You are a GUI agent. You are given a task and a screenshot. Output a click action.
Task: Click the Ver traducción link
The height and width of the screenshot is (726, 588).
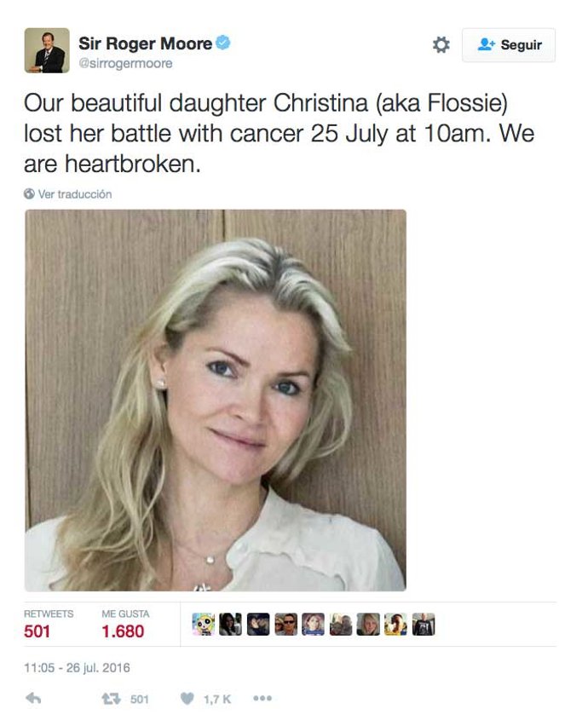click(75, 194)
